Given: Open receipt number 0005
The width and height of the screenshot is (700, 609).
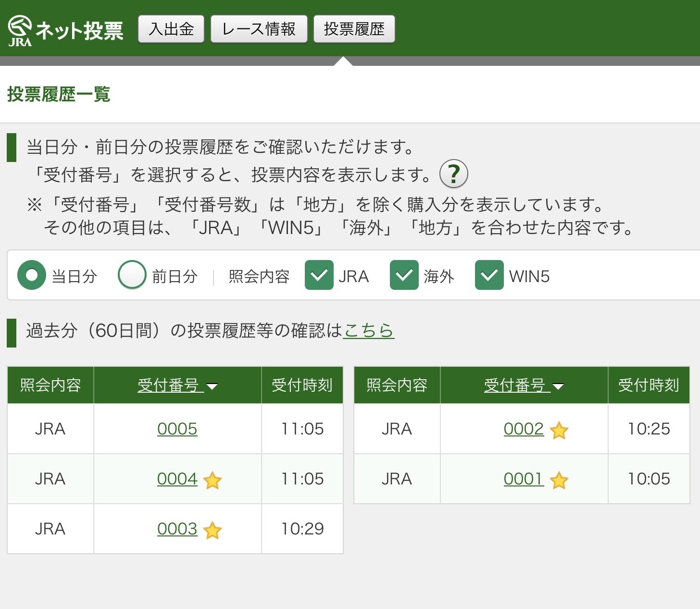Looking at the screenshot, I should click(177, 429).
